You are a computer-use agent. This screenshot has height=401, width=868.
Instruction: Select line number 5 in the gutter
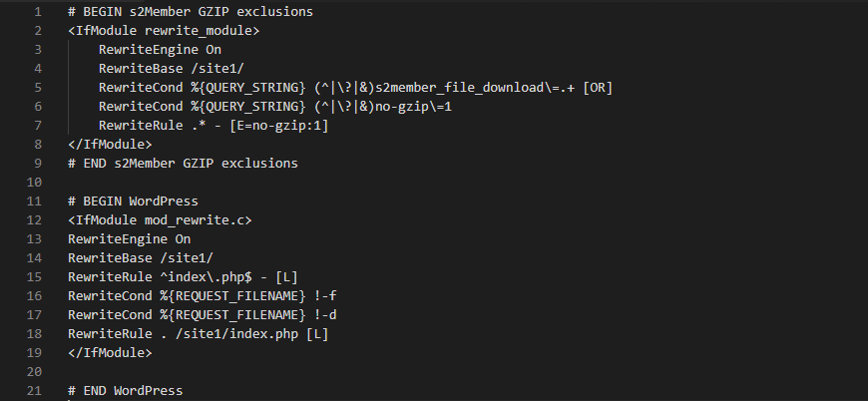click(x=37, y=88)
